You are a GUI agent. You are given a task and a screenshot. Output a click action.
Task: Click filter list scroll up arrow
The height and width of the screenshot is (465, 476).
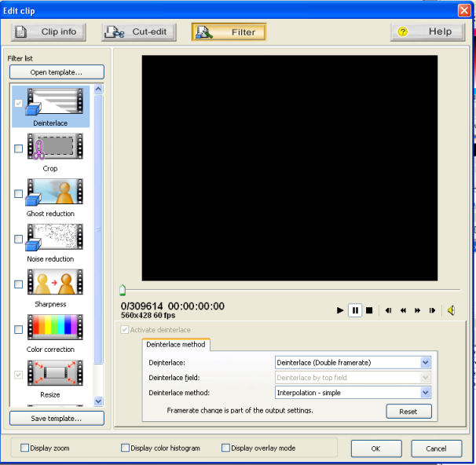coord(98,89)
